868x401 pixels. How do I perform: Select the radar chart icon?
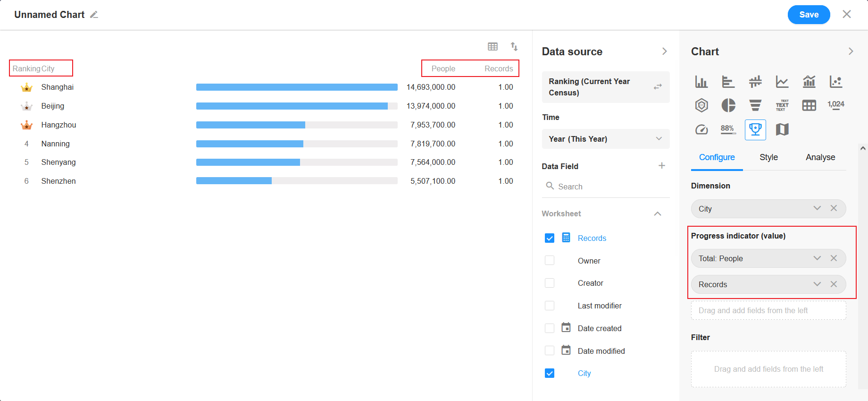pos(701,105)
